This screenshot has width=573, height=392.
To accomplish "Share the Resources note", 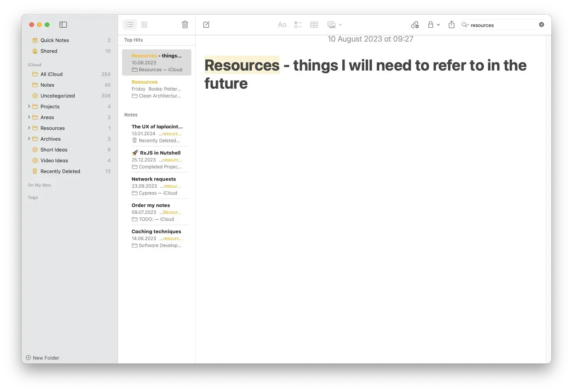I will (x=451, y=24).
